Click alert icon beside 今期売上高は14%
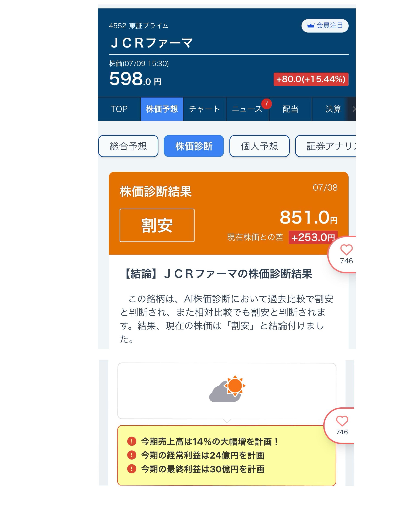This screenshot has height=532, width=399. click(132, 441)
